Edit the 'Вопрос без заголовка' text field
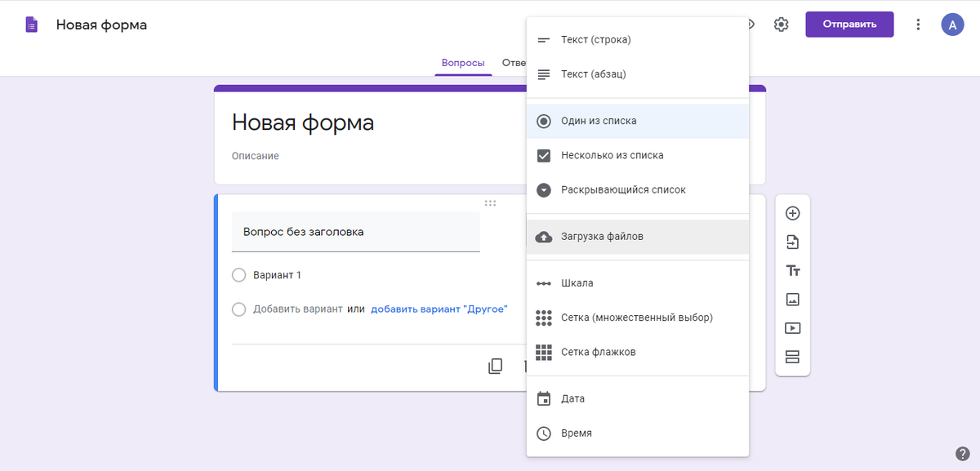The height and width of the screenshot is (471, 980). click(355, 231)
